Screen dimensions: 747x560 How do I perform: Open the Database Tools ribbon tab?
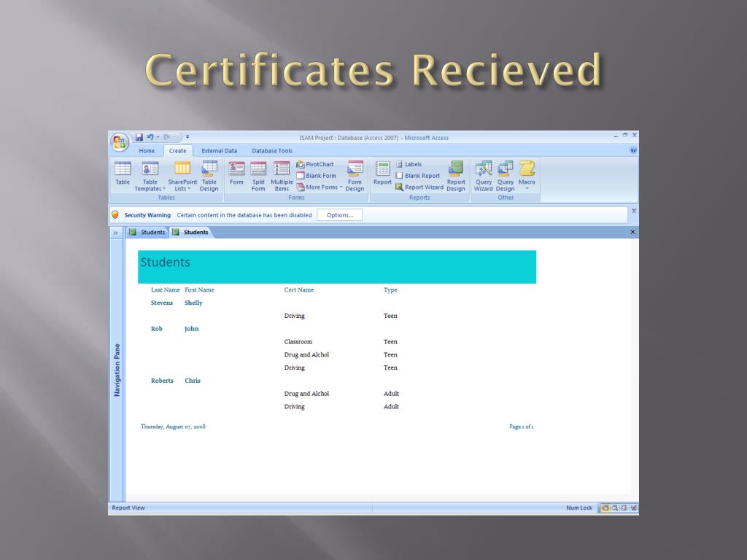(272, 151)
